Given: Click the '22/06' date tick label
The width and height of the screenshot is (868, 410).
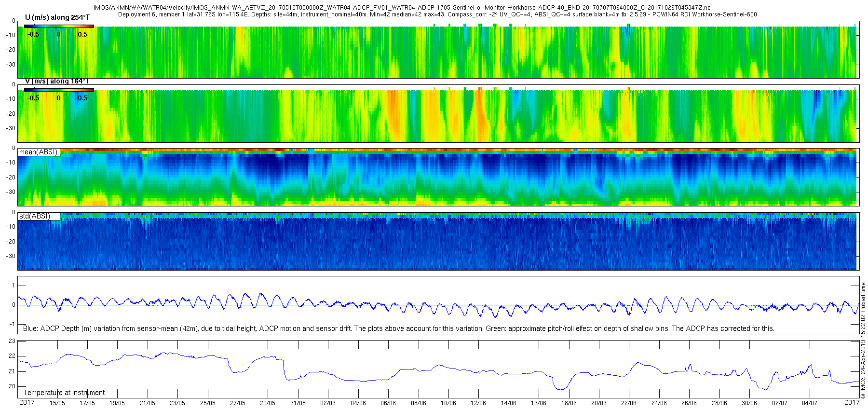Looking at the screenshot, I should [x=629, y=403].
